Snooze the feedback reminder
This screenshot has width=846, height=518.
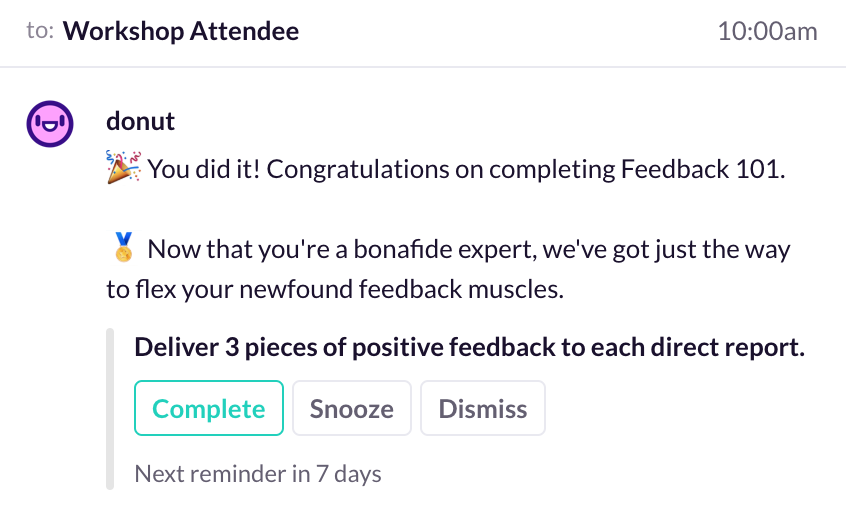352,408
